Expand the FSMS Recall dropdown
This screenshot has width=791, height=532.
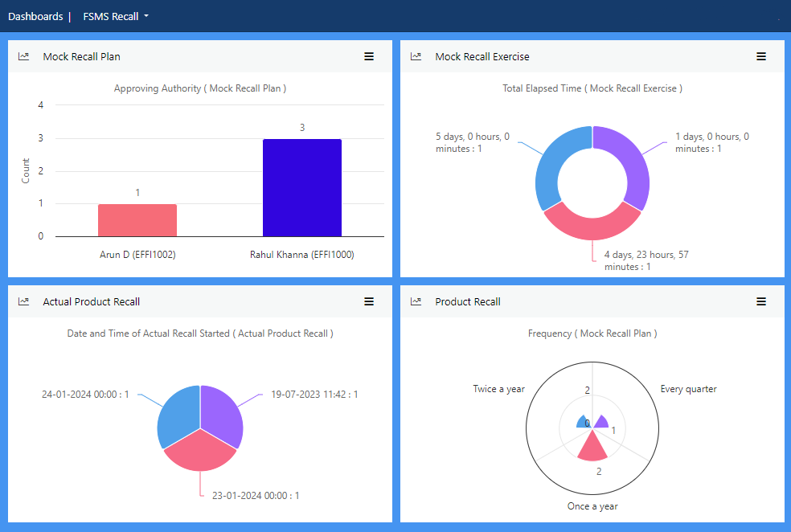116,16
